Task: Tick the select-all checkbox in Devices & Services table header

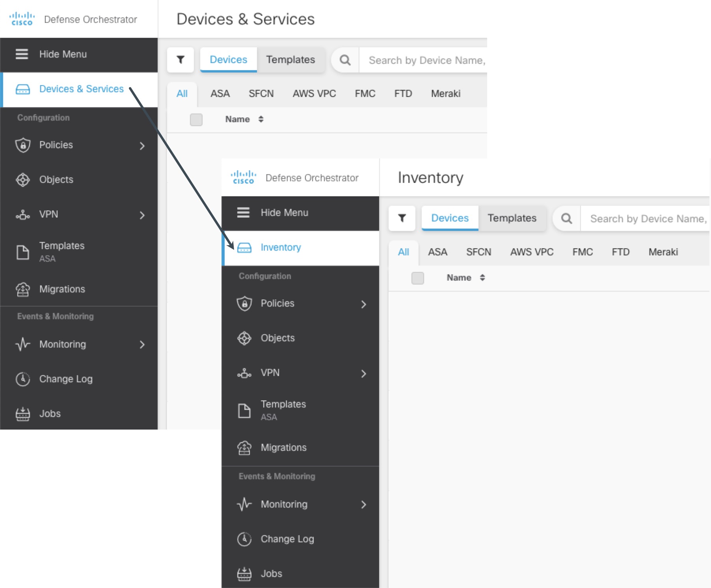Action: pyautogui.click(x=196, y=119)
